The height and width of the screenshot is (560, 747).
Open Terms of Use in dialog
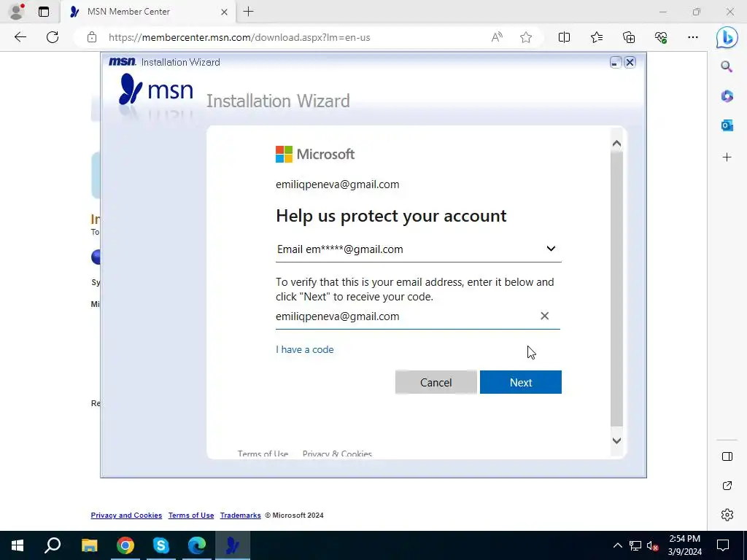[263, 454]
